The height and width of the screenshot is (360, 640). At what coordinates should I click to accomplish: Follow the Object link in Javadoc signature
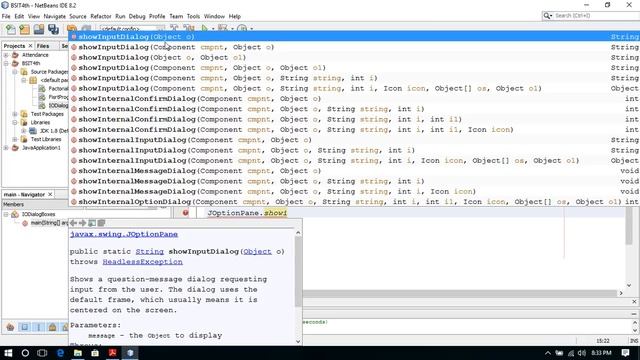click(x=257, y=251)
